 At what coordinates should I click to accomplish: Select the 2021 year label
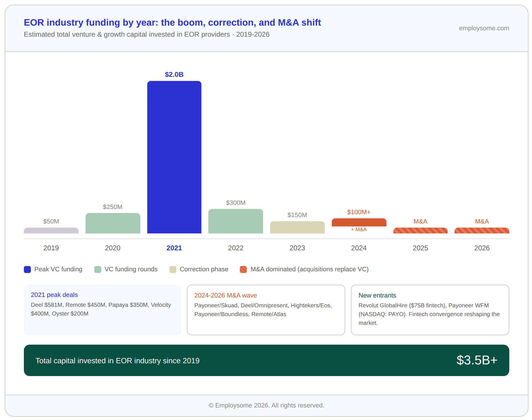(174, 248)
